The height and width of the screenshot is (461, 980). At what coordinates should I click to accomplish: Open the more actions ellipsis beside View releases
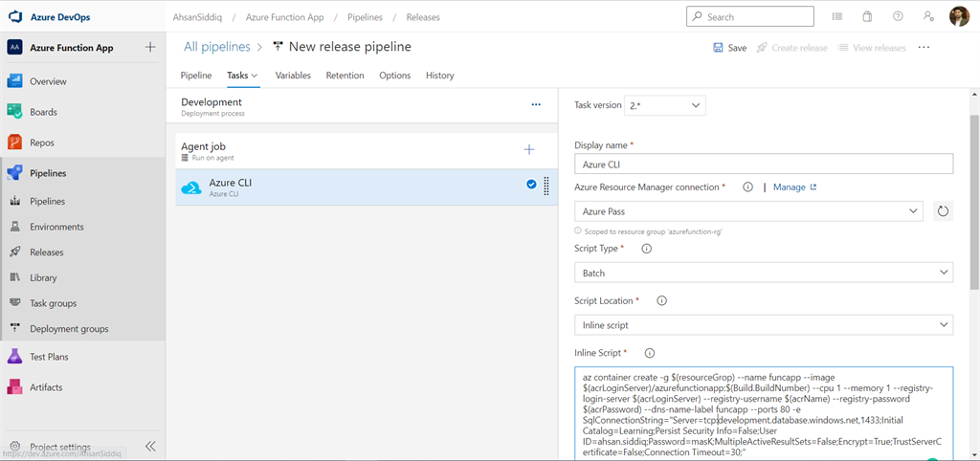924,48
